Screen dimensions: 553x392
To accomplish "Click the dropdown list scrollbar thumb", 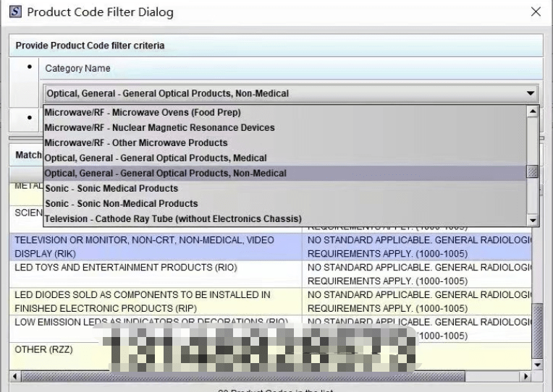I will pyautogui.click(x=533, y=171).
